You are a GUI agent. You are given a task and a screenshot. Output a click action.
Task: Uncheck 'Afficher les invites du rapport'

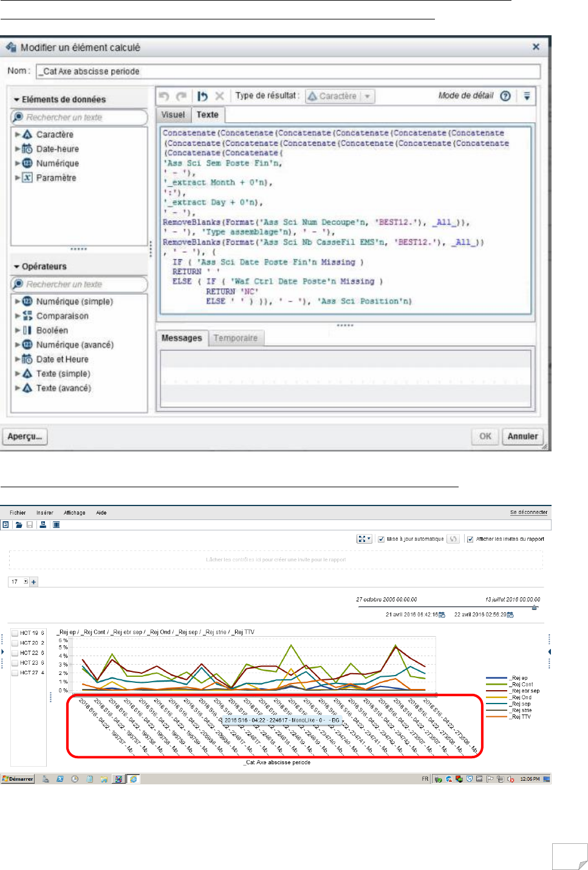pyautogui.click(x=470, y=539)
